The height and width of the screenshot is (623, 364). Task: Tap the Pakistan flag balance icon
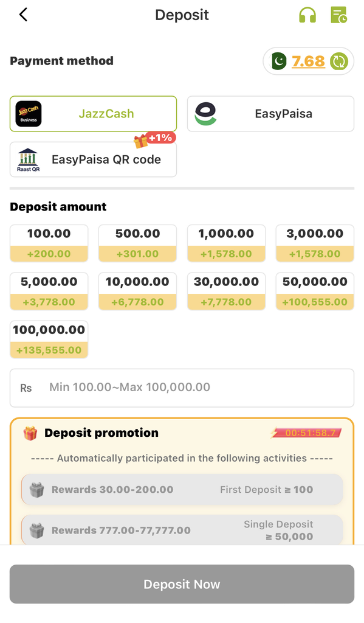[279, 61]
